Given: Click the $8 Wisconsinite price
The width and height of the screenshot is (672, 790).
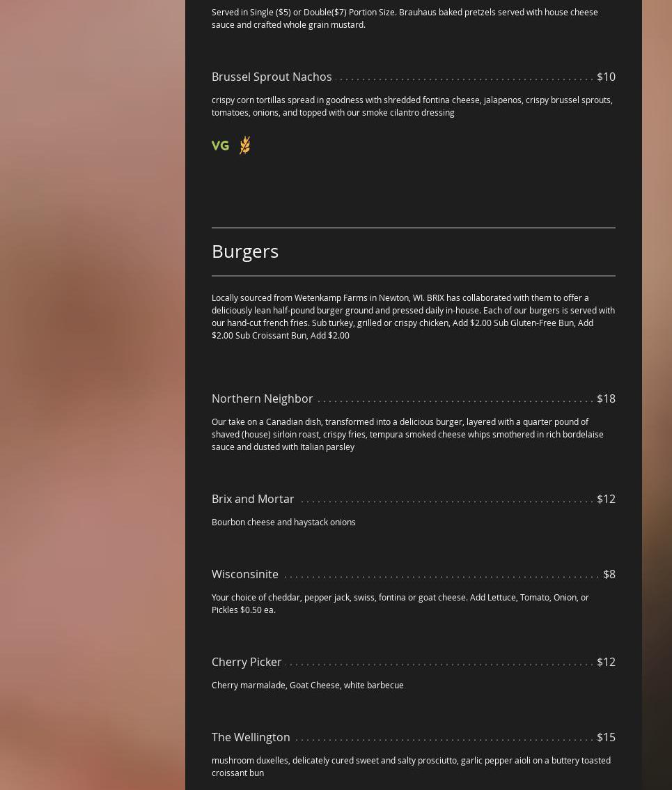Looking at the screenshot, I should [x=609, y=574].
